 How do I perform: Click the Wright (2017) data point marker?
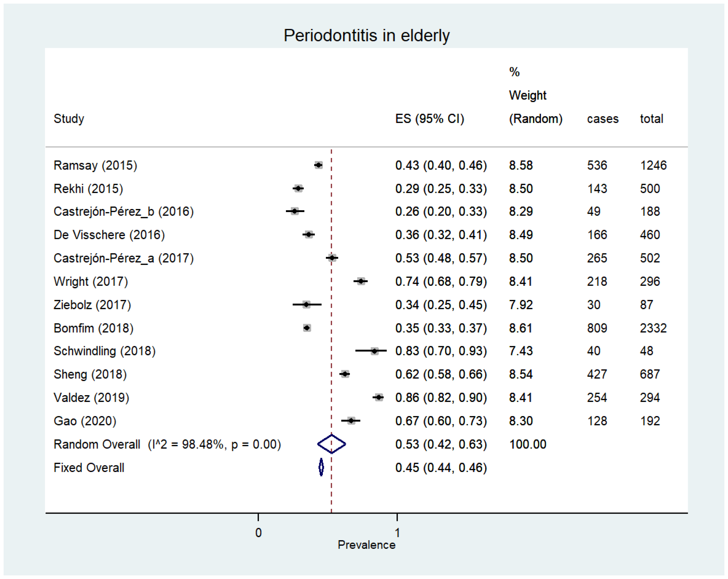(361, 281)
